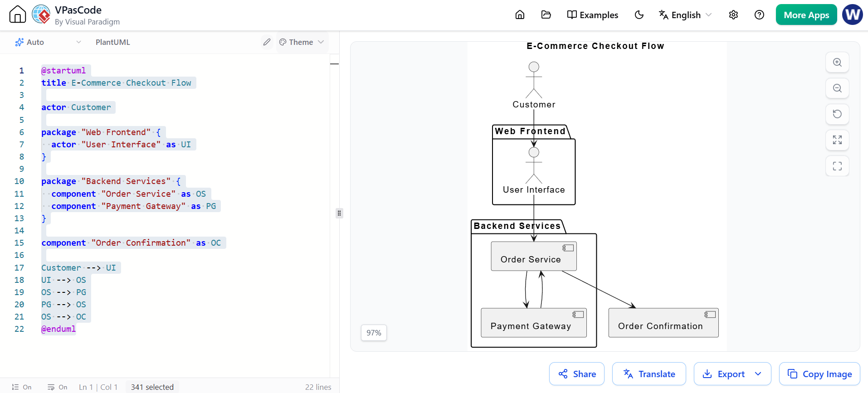Toggle the line numbers On status item
Viewport: 868px width, 393px height.
coord(22,387)
